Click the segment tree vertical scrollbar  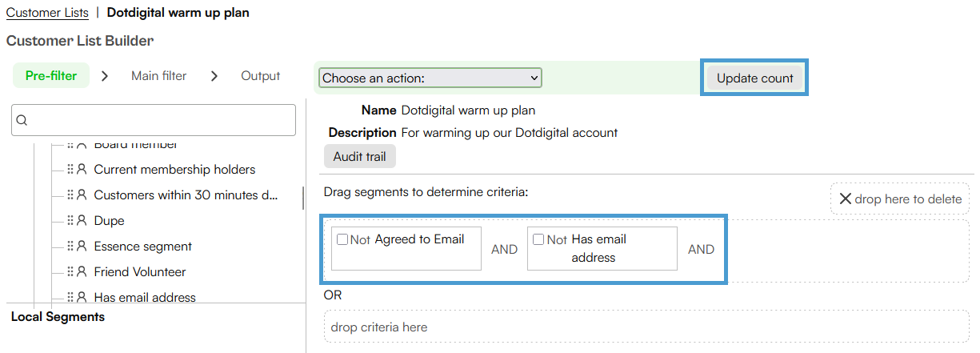pyautogui.click(x=302, y=198)
